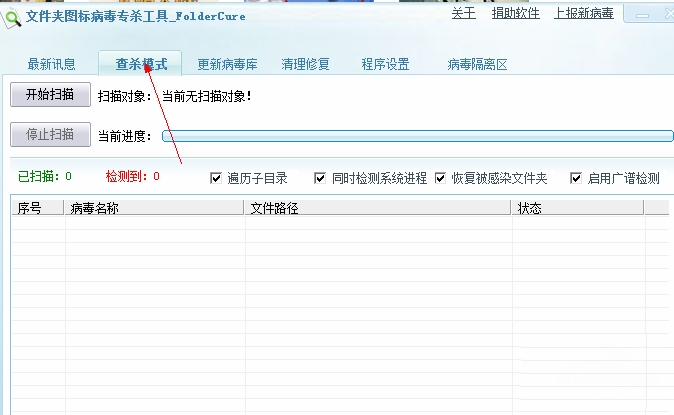
Task: Sort by the 病毒名称 column header
Action: 155,208
